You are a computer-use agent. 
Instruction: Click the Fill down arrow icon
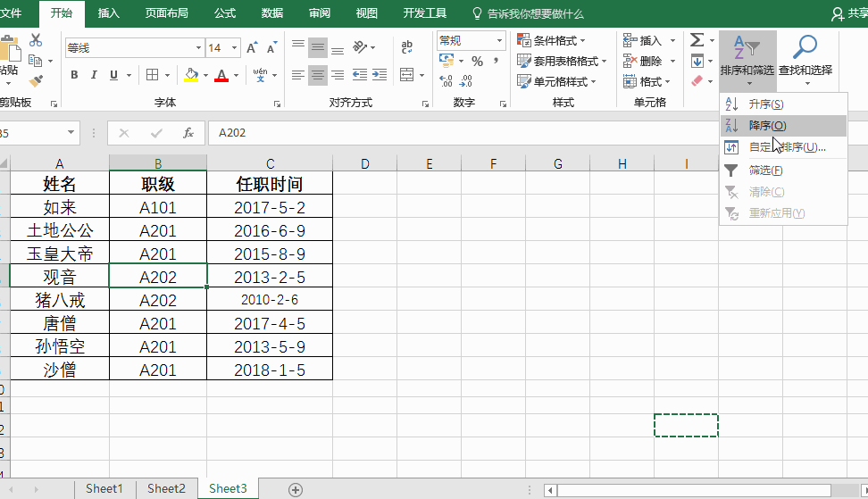[x=697, y=61]
